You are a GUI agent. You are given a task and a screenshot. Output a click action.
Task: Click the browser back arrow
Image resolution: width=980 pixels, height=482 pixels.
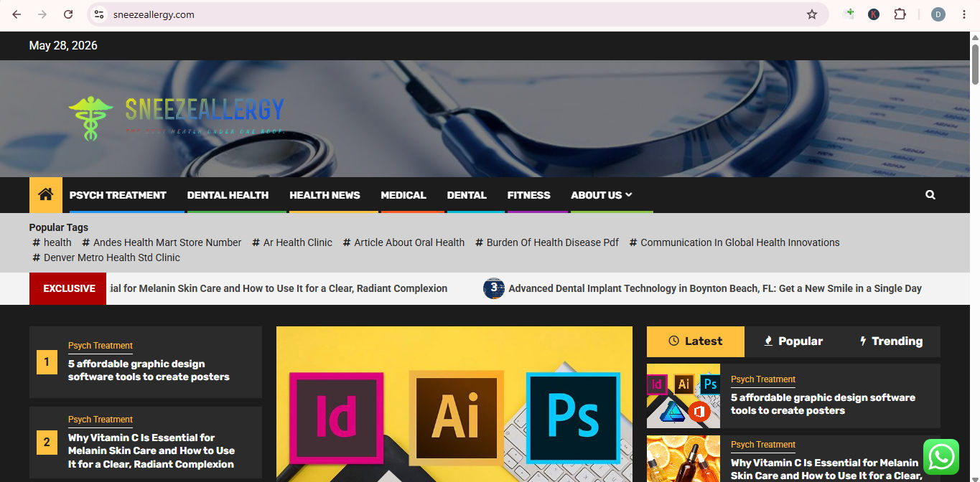(17, 14)
